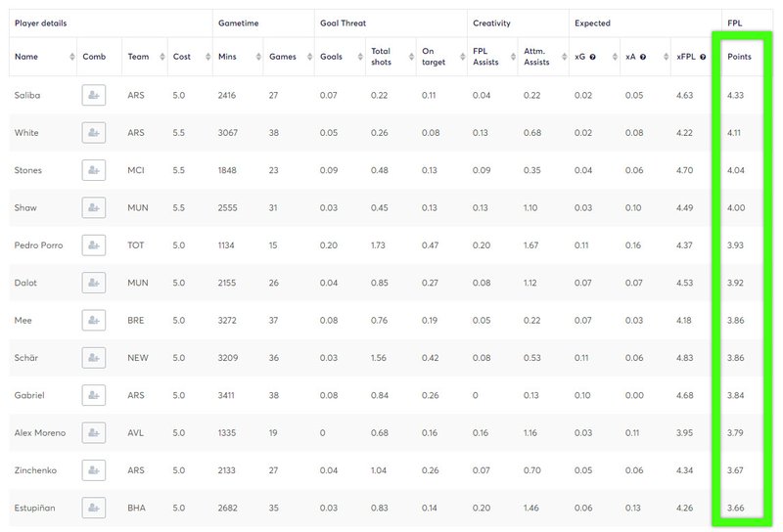Sort table by Name column arrows

coord(72,57)
